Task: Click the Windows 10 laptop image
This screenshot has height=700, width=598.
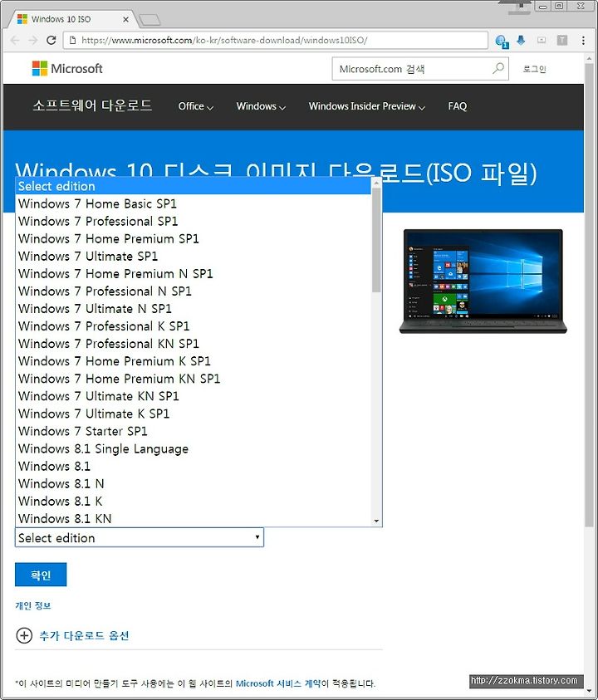Action: 483,281
